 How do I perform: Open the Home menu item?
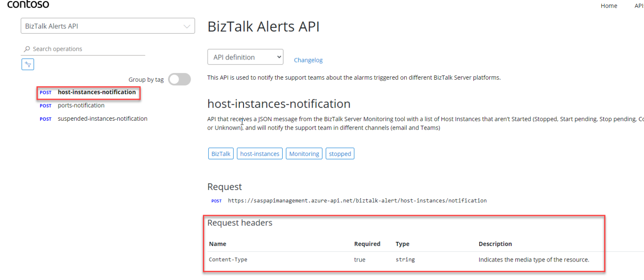609,6
